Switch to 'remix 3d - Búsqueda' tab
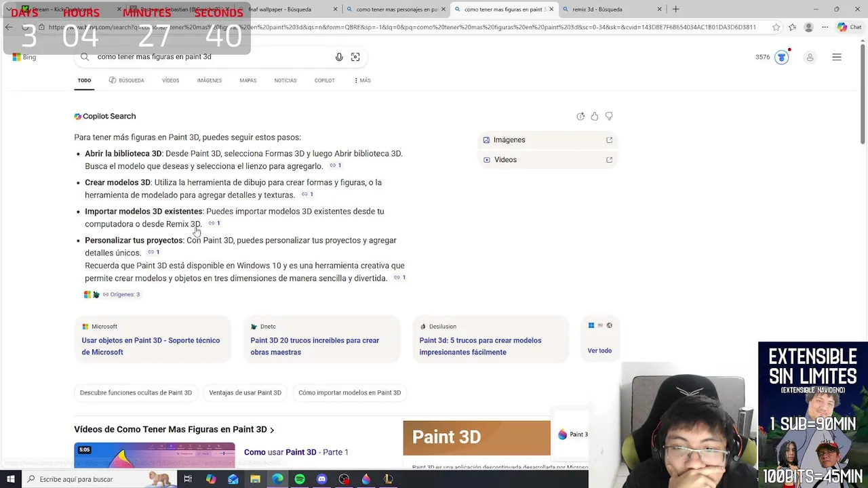 (608, 9)
